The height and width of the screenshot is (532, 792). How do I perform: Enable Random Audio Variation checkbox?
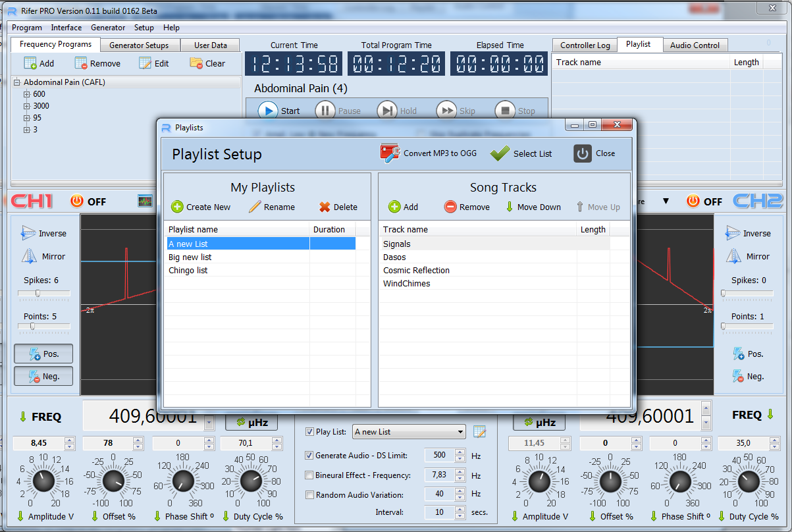(310, 495)
